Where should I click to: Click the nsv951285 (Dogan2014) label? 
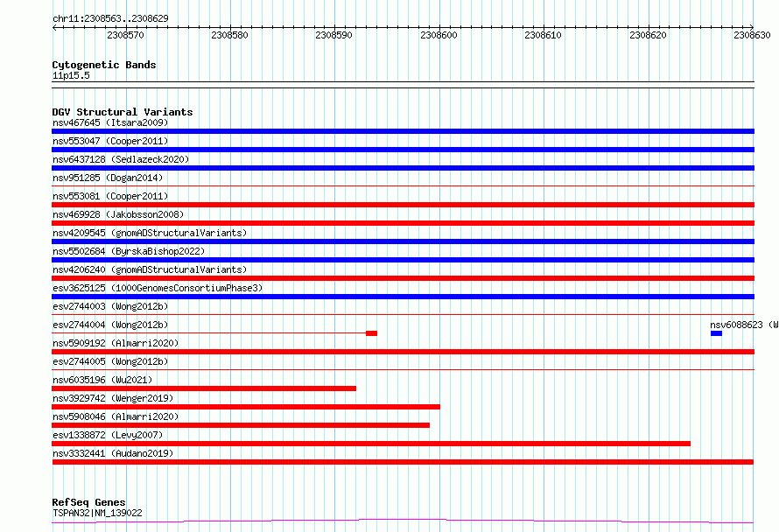pos(108,178)
